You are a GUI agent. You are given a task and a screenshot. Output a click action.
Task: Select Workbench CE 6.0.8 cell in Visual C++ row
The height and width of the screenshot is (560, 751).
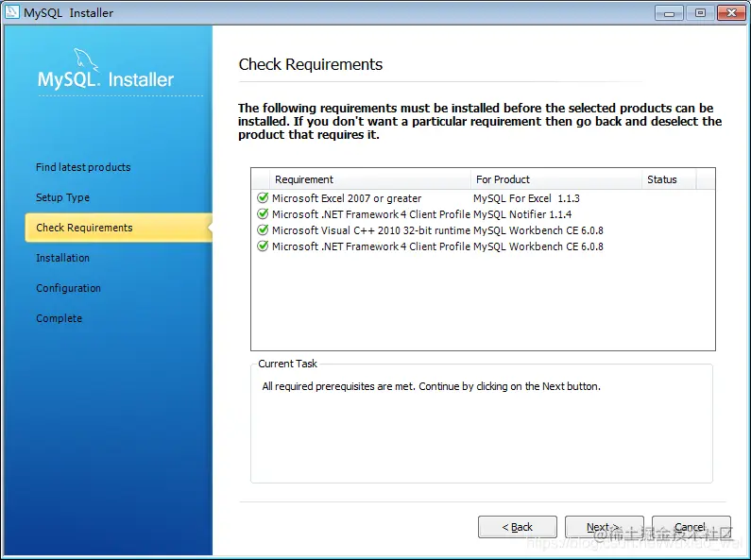538,230
